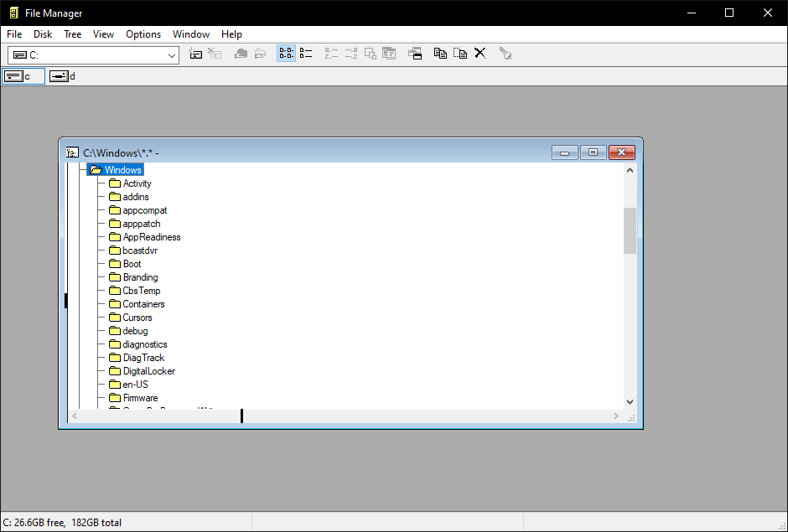Minimize the C:\Windows child window
The height and width of the screenshot is (532, 788).
(564, 152)
